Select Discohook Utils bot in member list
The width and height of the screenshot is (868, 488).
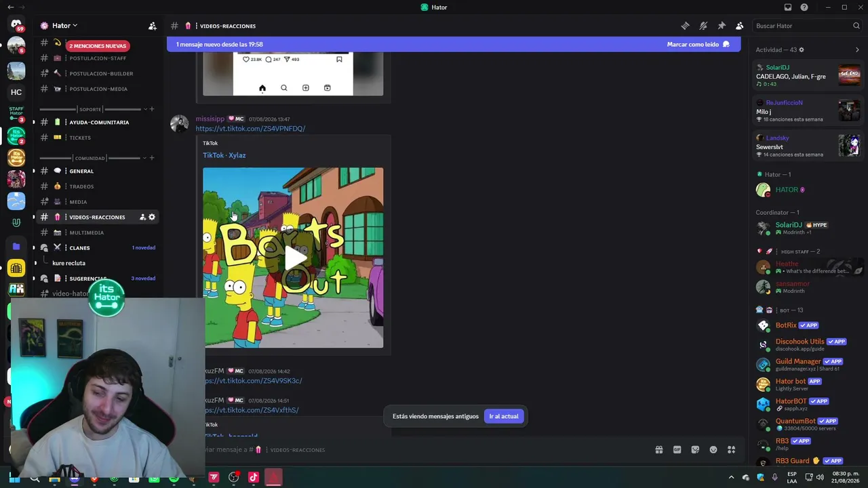(x=808, y=344)
